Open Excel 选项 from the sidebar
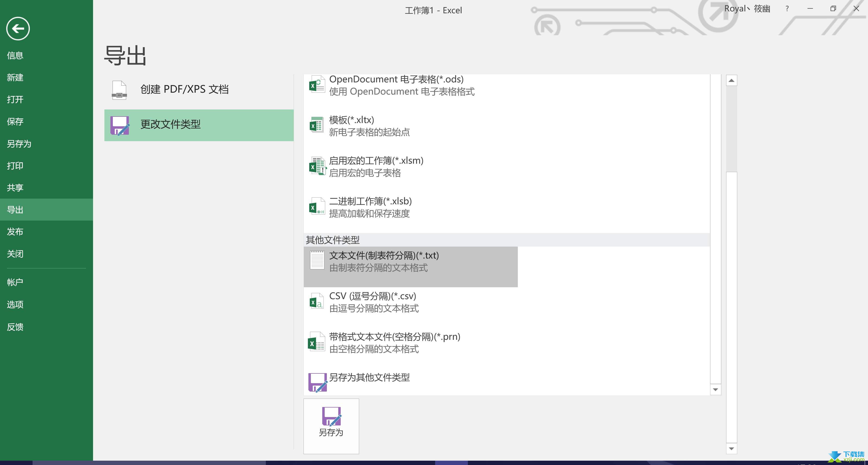The image size is (868, 465). pyautogui.click(x=46, y=304)
